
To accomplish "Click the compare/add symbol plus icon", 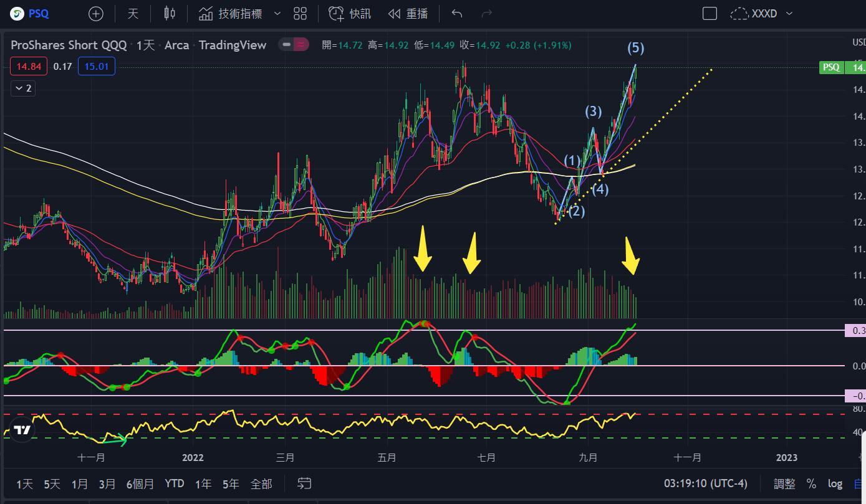I will 95,14.
